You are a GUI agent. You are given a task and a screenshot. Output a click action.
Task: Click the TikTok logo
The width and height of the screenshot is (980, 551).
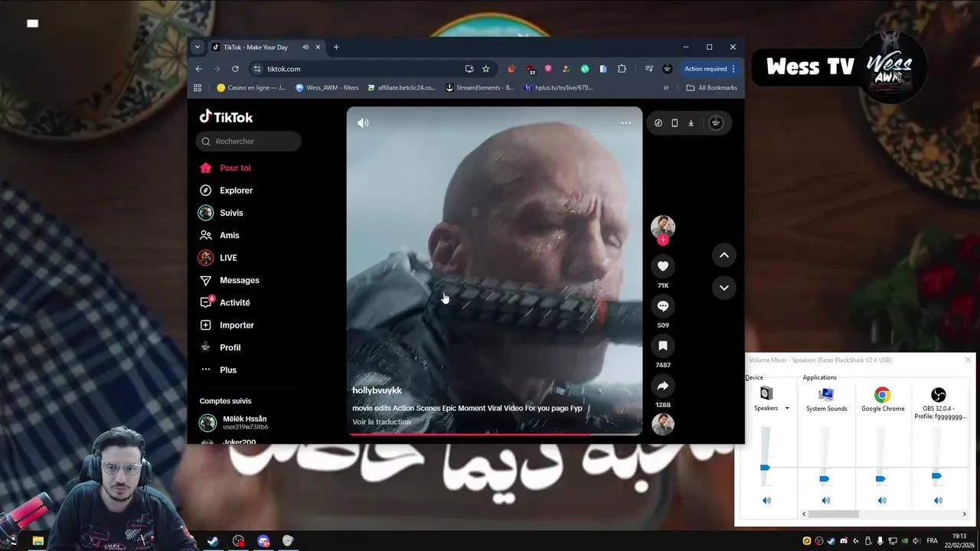[226, 116]
